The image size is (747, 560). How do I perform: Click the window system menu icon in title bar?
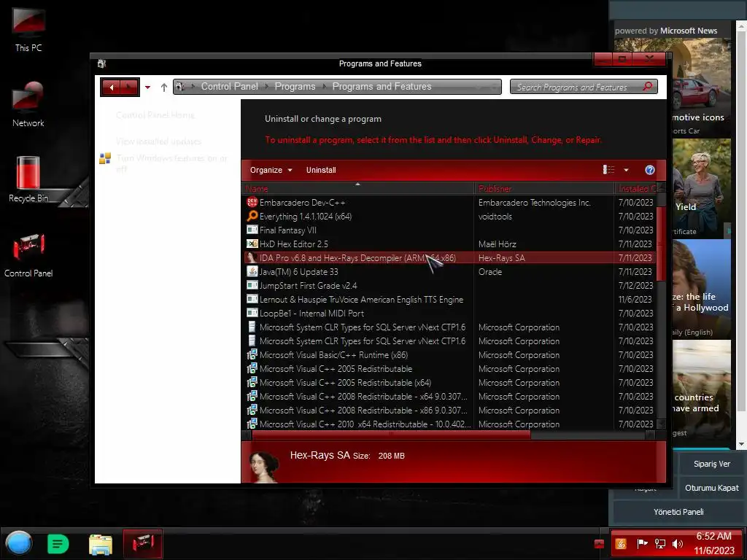tap(101, 63)
